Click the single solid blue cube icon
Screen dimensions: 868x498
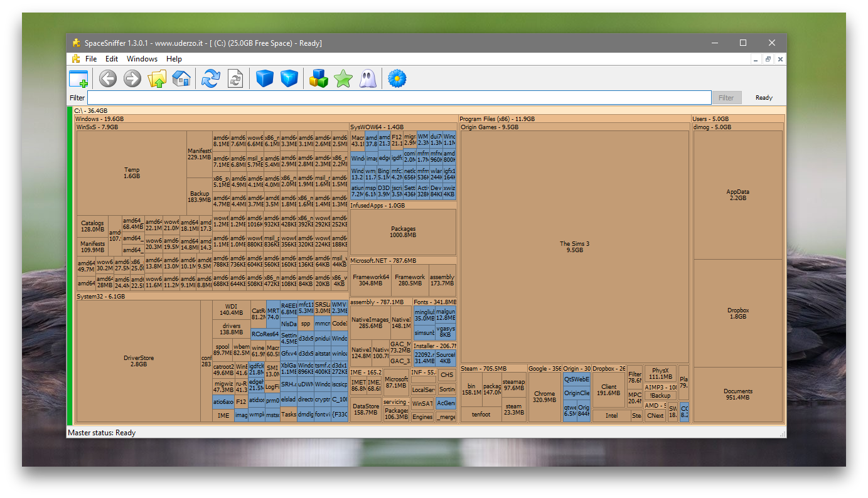pyautogui.click(x=265, y=78)
